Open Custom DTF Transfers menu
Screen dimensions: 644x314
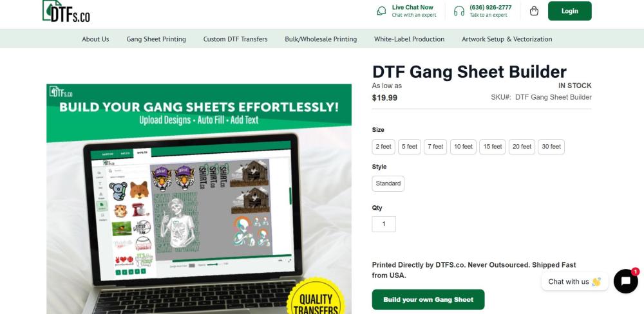point(235,39)
